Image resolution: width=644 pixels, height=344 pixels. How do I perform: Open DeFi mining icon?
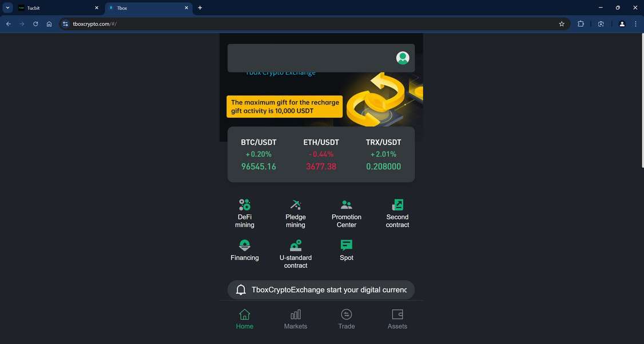click(244, 205)
